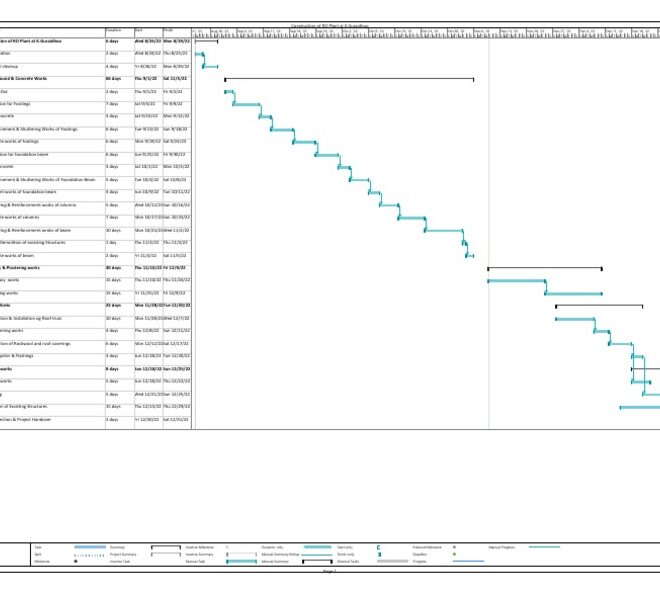
Task: Click the 66-day summary bar in the chart
Action: pos(349,78)
